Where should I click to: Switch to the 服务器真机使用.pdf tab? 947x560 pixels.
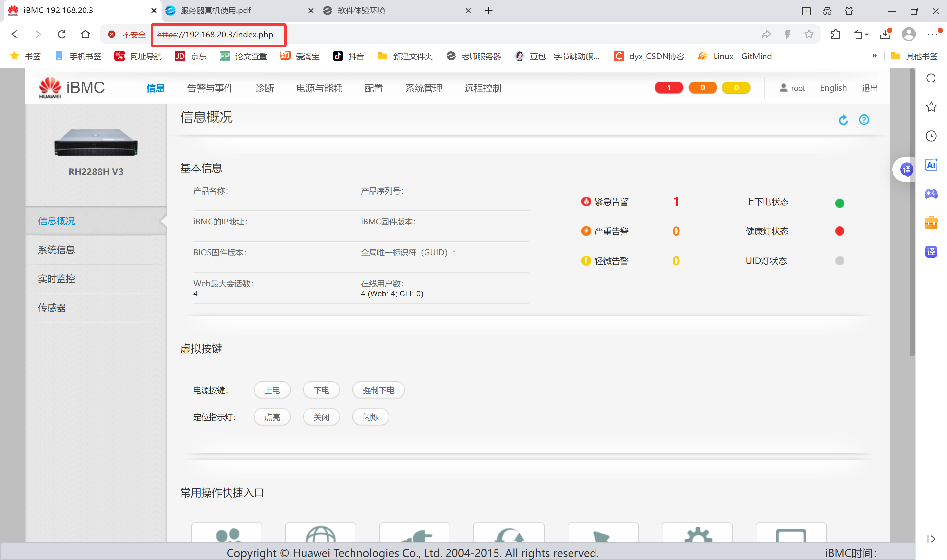[215, 11]
